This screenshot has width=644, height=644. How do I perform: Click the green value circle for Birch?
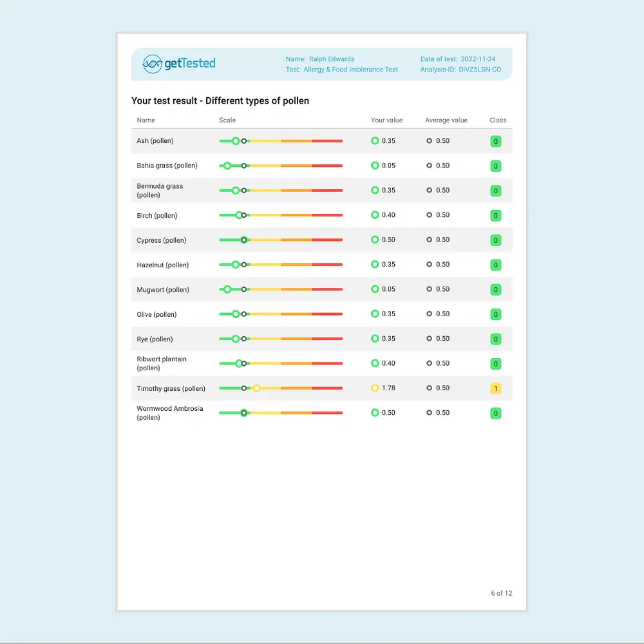(375, 215)
